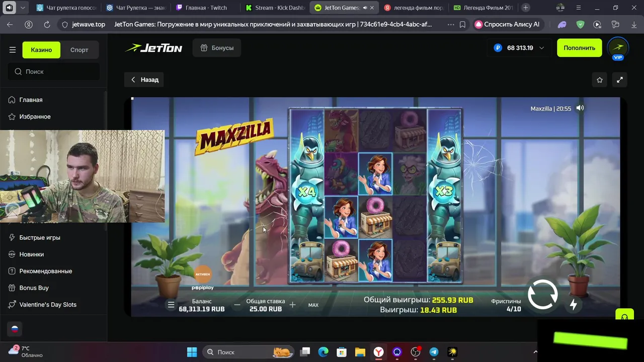The height and width of the screenshot is (362, 644).
Task: Switch to Stream - Kick Dashboard tab
Action: point(275,8)
